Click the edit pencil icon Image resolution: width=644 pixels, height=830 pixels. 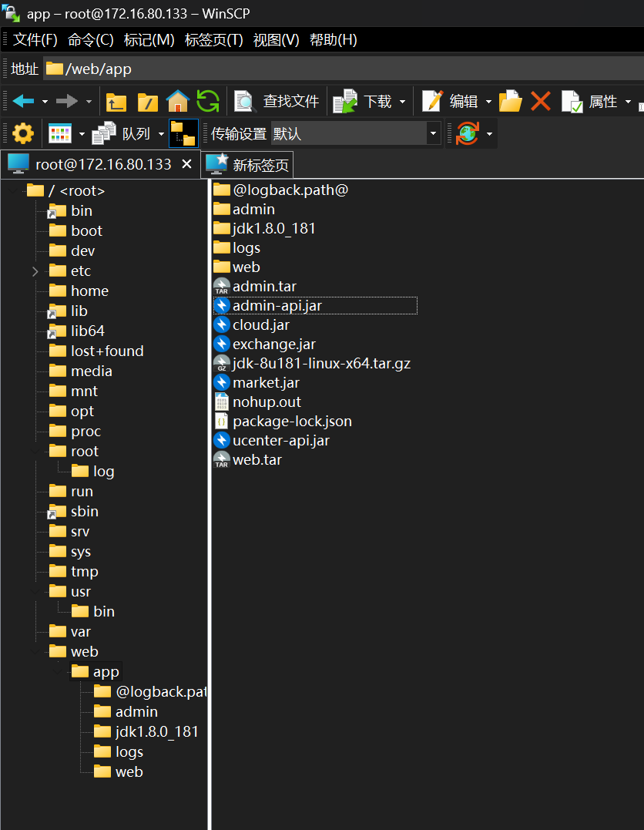point(432,101)
